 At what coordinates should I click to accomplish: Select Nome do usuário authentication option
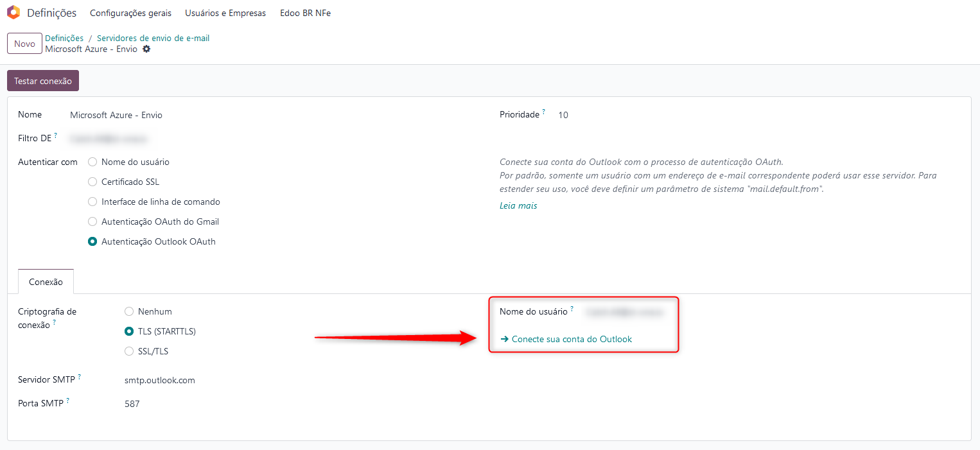[92, 162]
